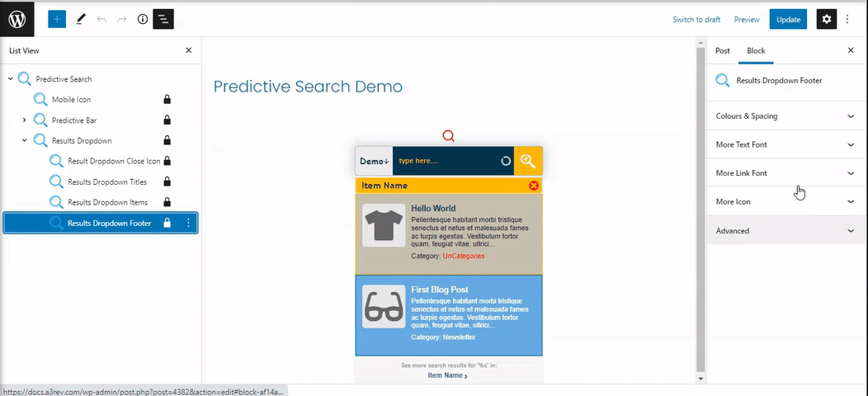Toggle lock on Results Dropdown Items block
This screenshot has width=868, height=396.
(x=167, y=202)
